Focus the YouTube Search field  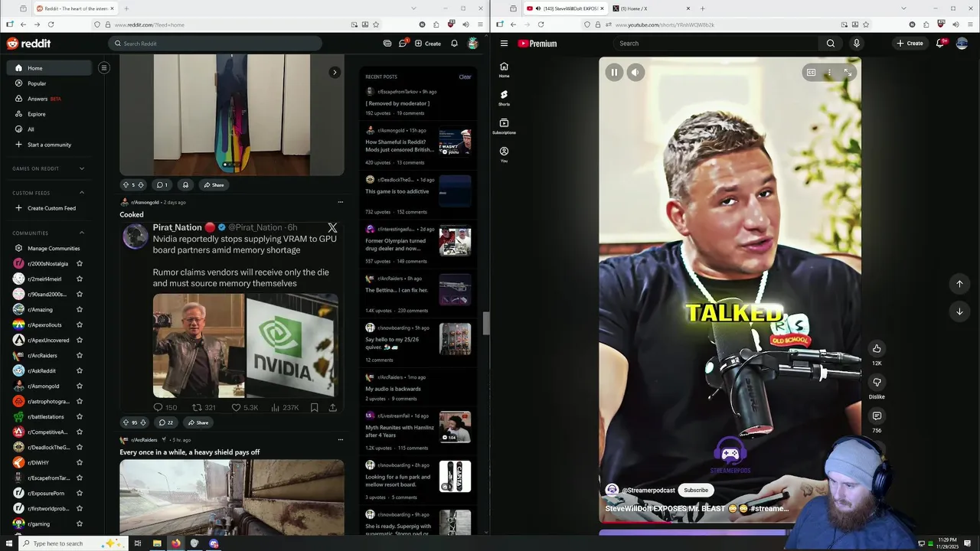(716, 44)
